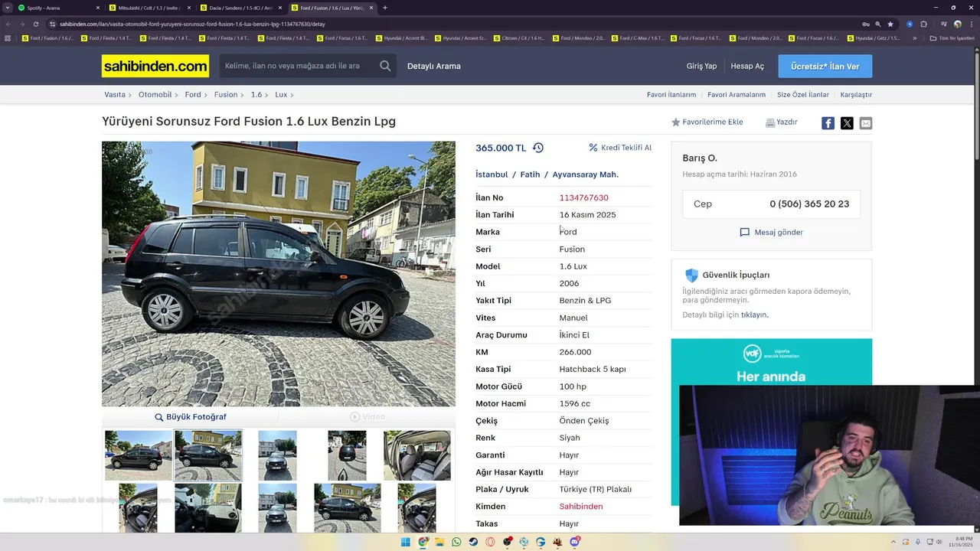
Task: Click the shield icon in Güvenlik İpuçları
Action: point(691,275)
